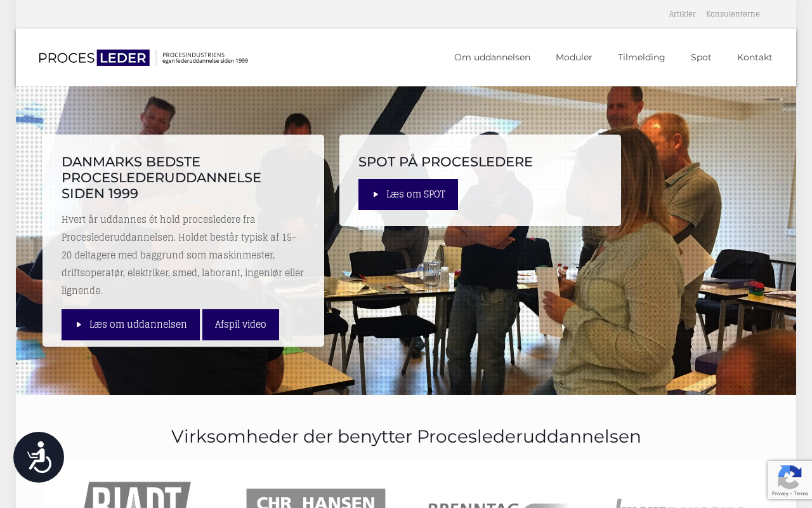Open the Tilmelding page
The width and height of the screenshot is (812, 508).
641,57
